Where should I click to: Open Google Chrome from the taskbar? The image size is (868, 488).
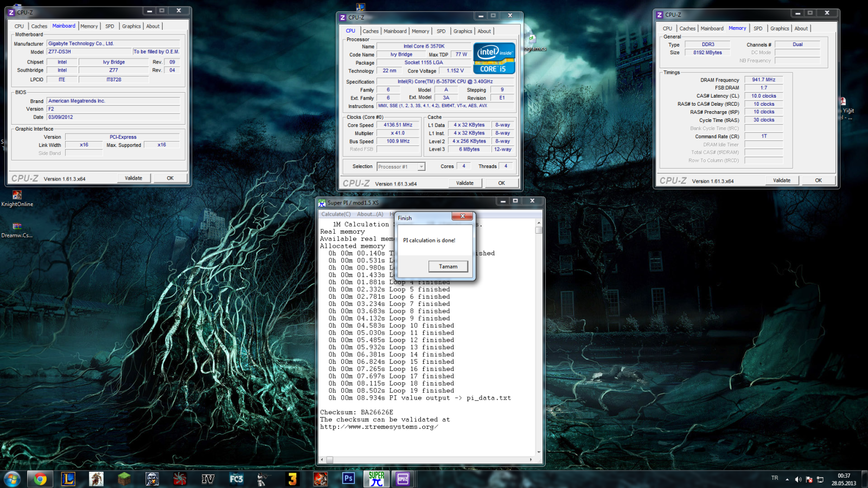(x=40, y=479)
